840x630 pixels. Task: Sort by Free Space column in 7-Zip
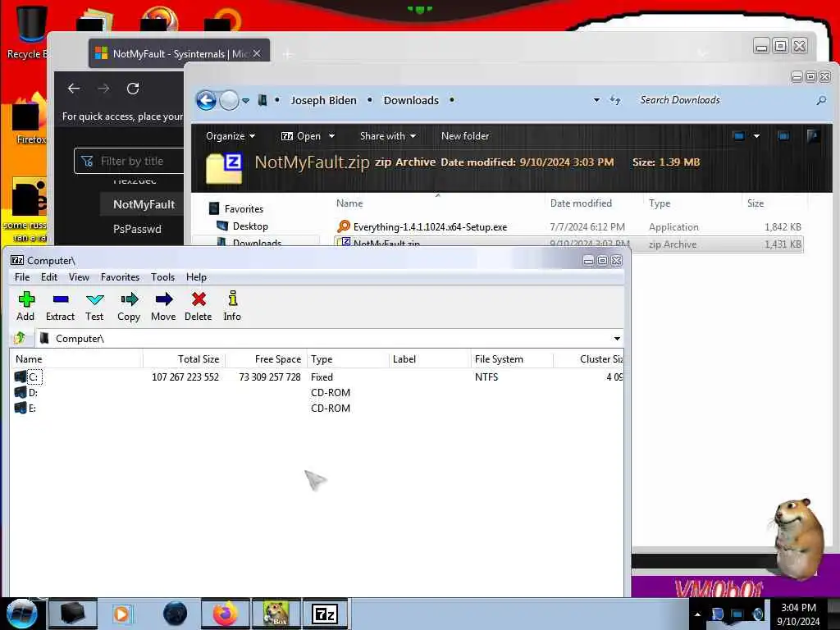tap(267, 359)
